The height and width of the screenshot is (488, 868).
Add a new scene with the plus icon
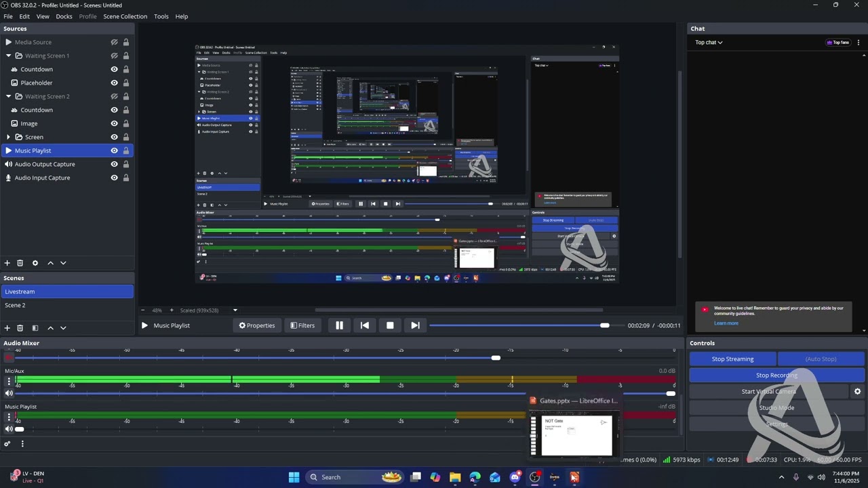click(x=7, y=328)
